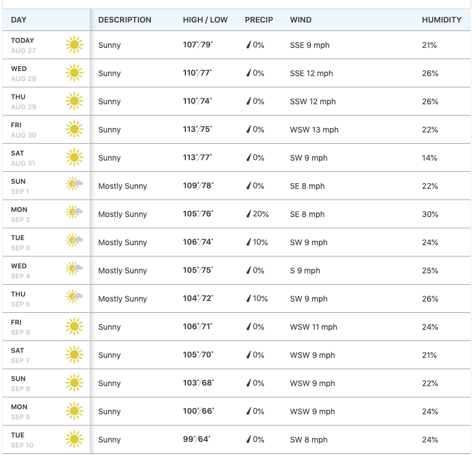The image size is (476, 456).
Task: Click the sunny icon for Today Aug 27
Action: [x=74, y=45]
